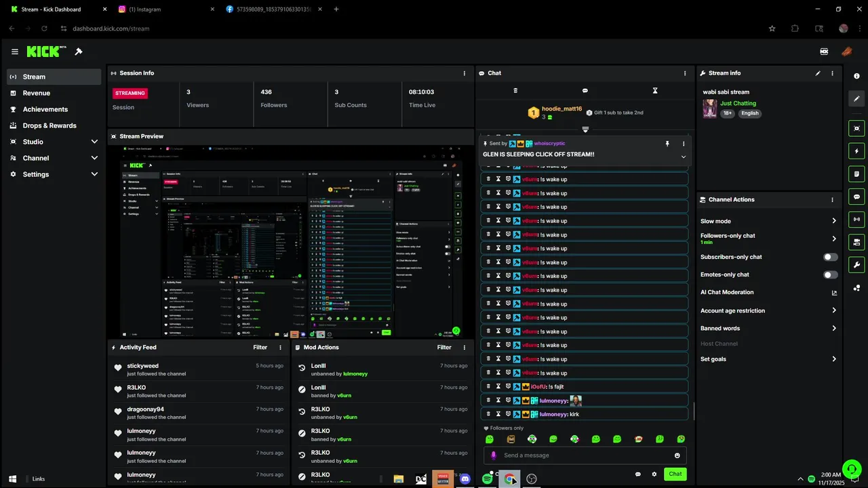Click the purple microphone icon in message box
The width and height of the screenshot is (868, 488).
pyautogui.click(x=494, y=455)
